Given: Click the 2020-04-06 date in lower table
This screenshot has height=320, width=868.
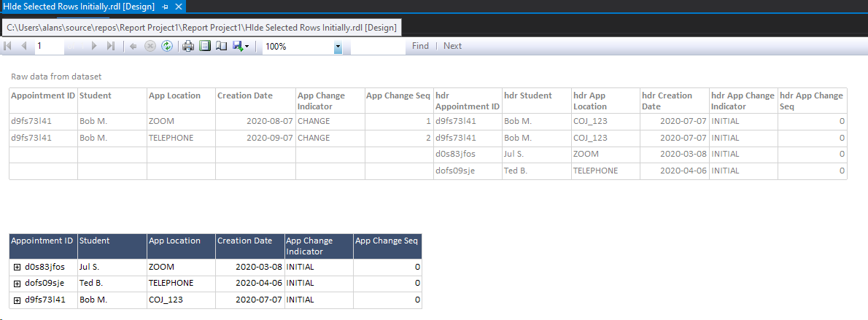Looking at the screenshot, I should [x=250, y=283].
